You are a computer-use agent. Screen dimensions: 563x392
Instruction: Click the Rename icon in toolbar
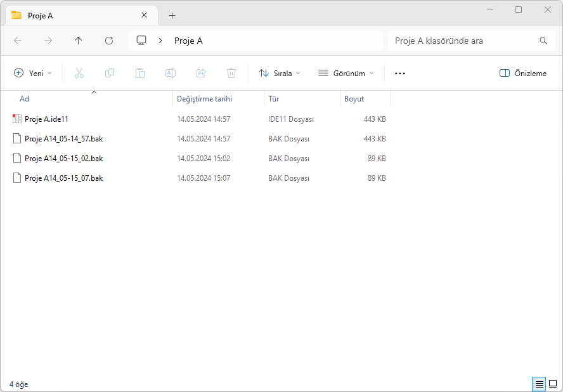(x=171, y=73)
